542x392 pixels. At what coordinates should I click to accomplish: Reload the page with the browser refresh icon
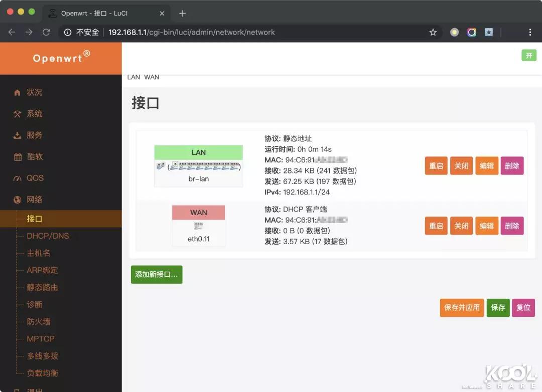coord(46,32)
